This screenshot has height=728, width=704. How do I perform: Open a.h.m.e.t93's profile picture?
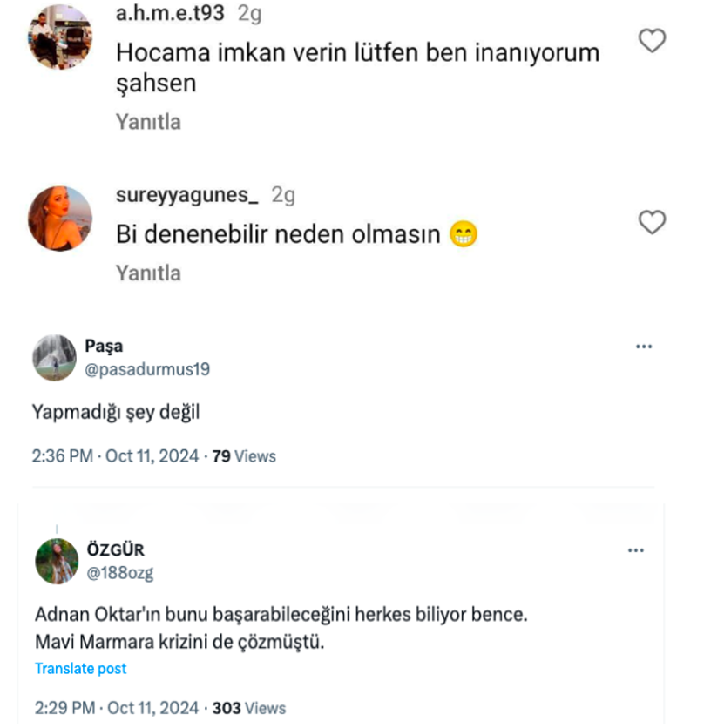[x=60, y=37]
